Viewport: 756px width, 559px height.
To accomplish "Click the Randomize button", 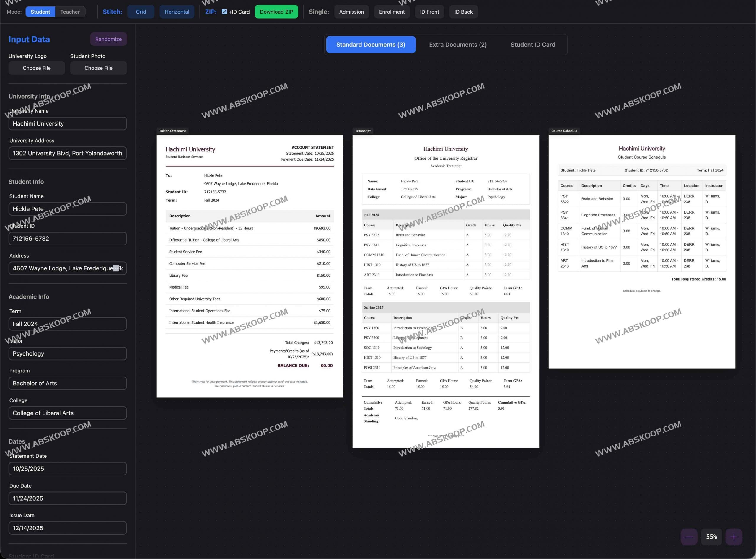I will [x=108, y=39].
